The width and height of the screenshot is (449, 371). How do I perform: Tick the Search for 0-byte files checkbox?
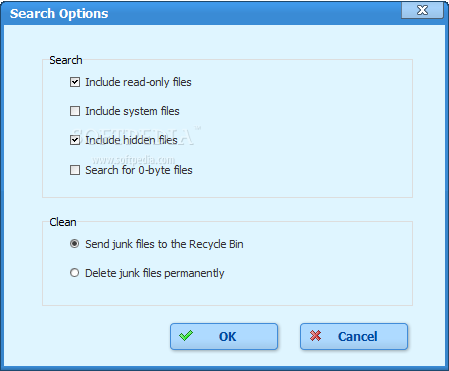point(75,170)
